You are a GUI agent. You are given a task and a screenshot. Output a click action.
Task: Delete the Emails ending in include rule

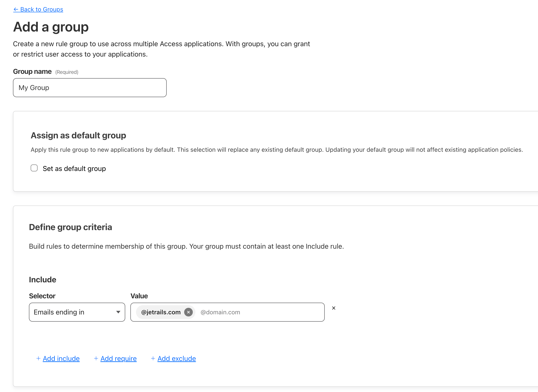333,308
